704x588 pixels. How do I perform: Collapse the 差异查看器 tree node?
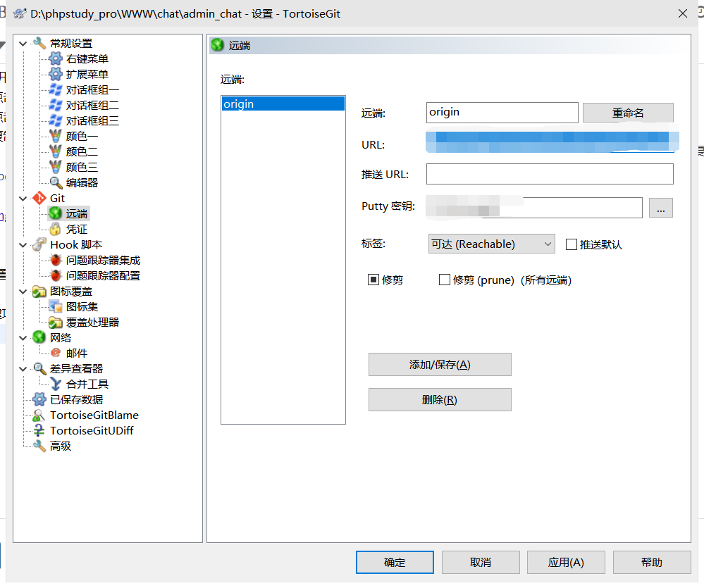[x=23, y=369]
